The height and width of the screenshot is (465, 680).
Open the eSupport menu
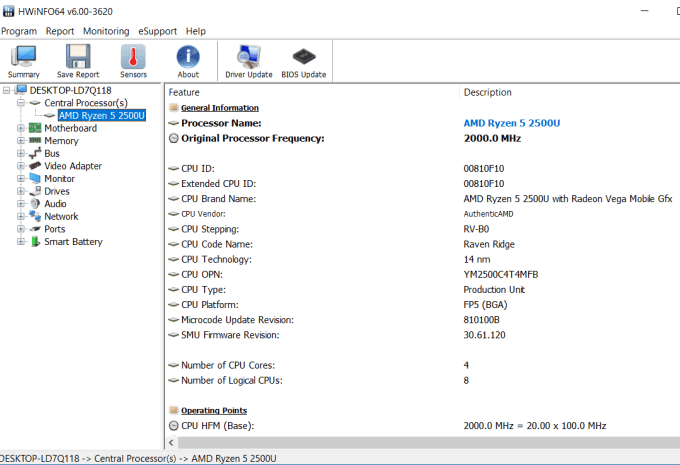(157, 31)
